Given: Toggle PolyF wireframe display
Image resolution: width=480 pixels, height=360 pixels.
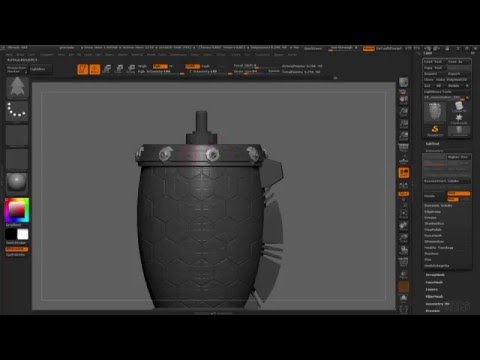Looking at the screenshot, I should click(404, 263).
